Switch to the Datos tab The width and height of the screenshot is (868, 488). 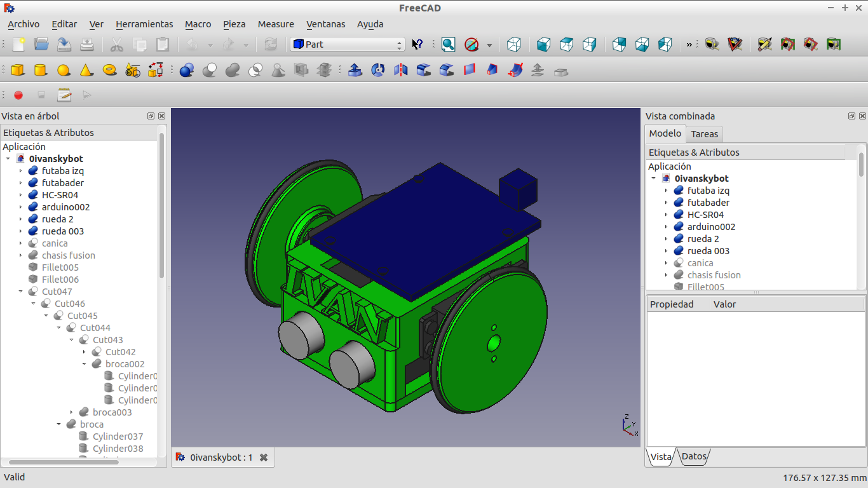[694, 456]
